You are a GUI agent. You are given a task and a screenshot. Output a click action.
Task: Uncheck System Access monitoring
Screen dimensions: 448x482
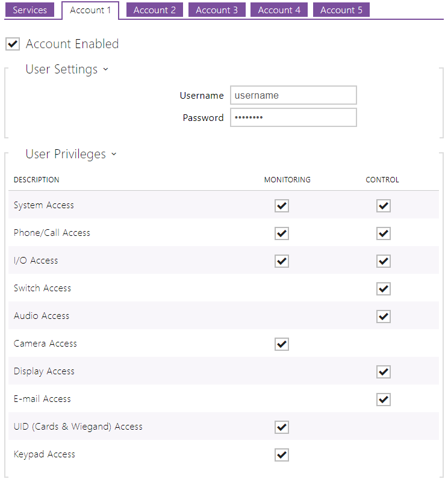point(281,206)
